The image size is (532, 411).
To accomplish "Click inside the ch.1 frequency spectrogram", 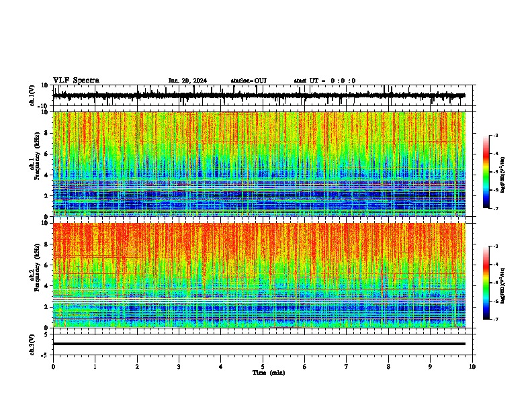I will point(259,164).
